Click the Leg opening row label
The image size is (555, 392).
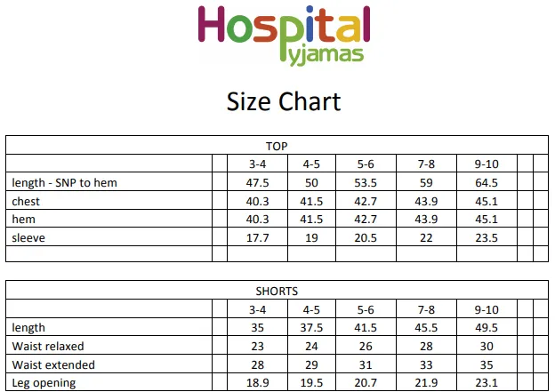point(44,383)
